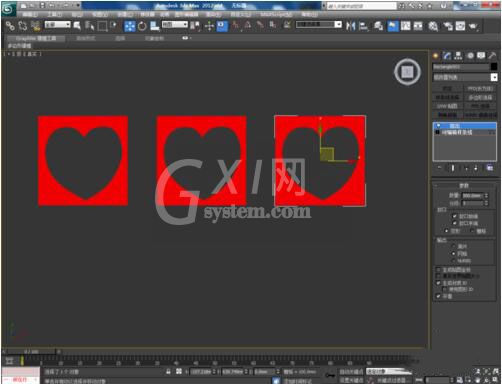Screen dimensions: 502x384
Task: Open the key mode dropdown beside Auto Key
Action: (x=389, y=371)
